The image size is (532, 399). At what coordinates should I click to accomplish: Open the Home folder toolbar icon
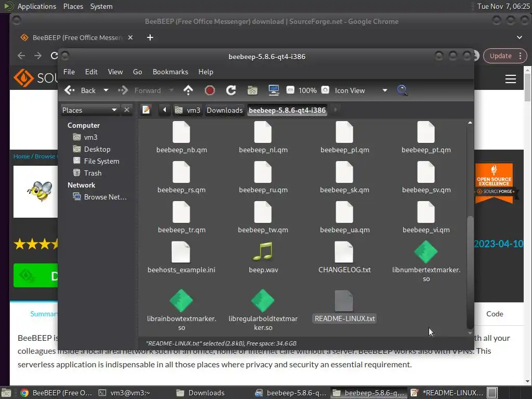[252, 90]
